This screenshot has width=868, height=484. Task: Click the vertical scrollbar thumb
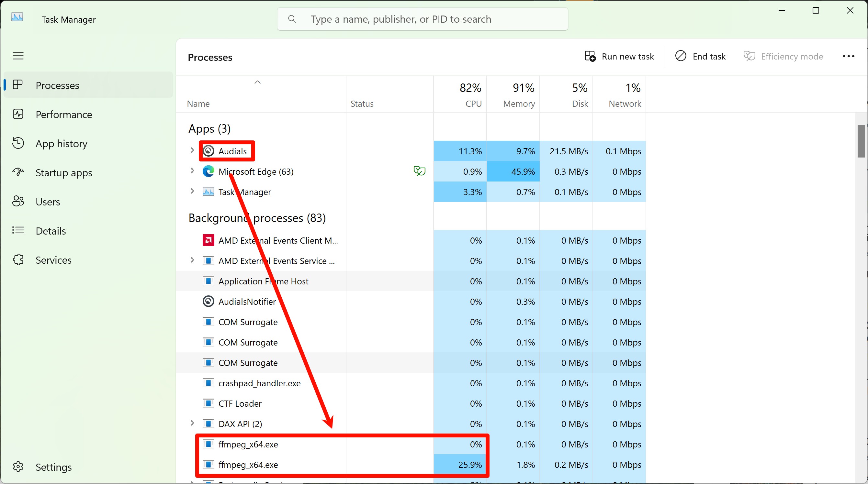(861, 141)
